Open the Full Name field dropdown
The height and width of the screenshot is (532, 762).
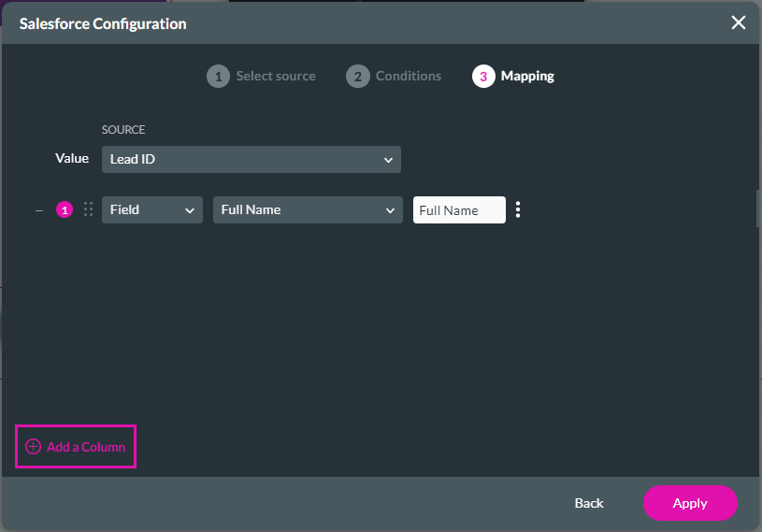[x=308, y=209]
